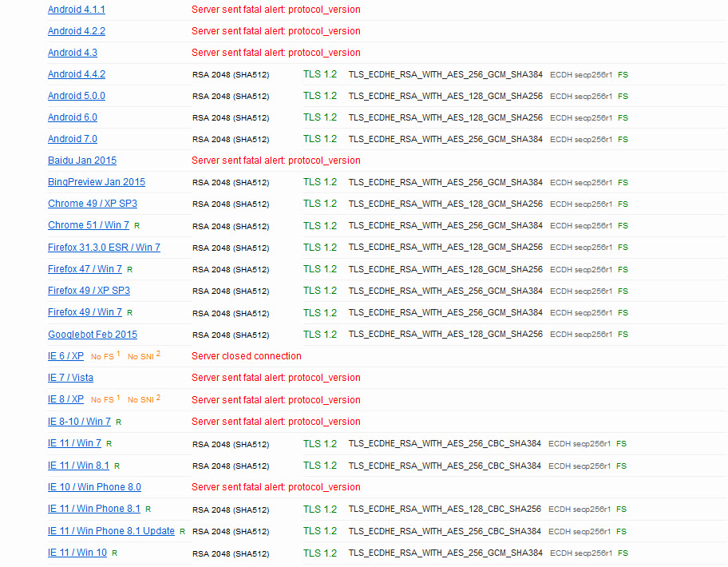Click the protocol_version alert for IE 7 / Vista

(x=275, y=378)
